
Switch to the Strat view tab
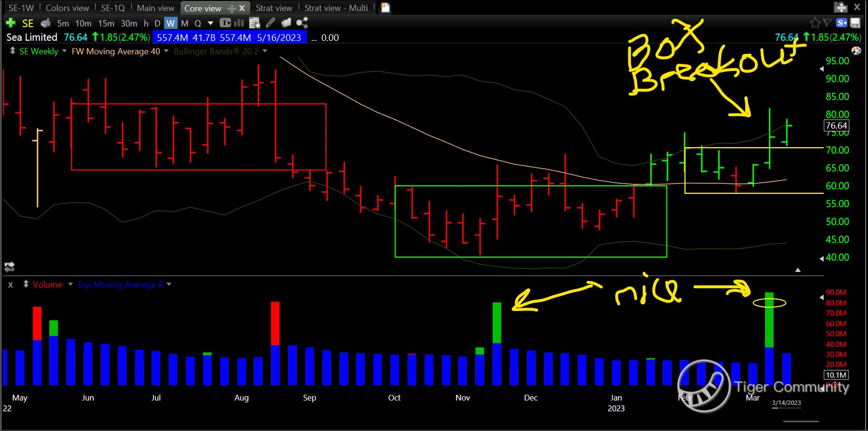[x=274, y=8]
